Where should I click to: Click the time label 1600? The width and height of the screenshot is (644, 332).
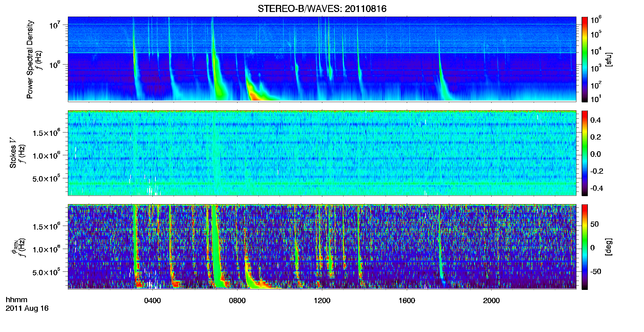pos(407,301)
